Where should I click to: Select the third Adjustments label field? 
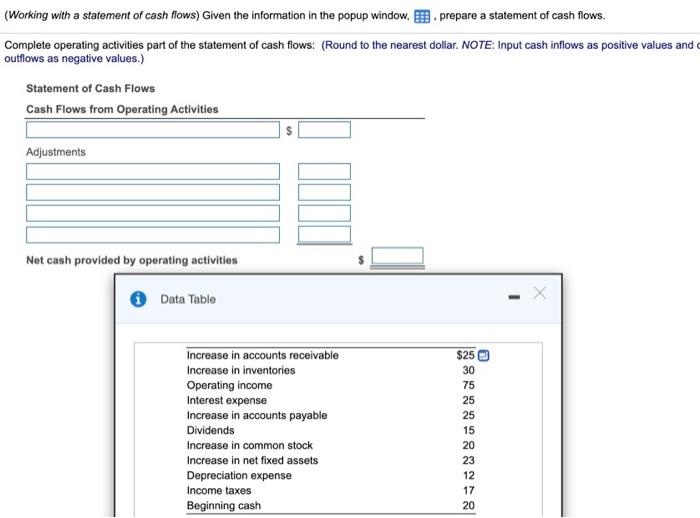coord(153,213)
